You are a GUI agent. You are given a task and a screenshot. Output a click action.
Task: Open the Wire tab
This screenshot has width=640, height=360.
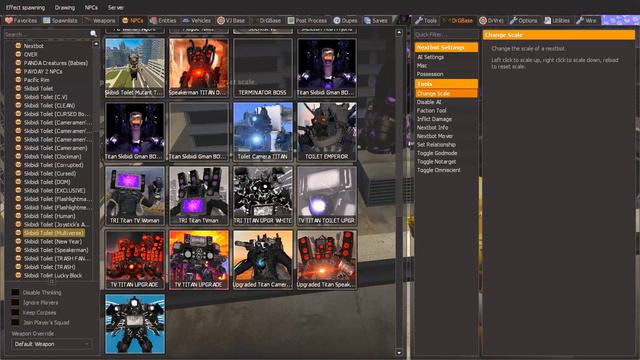[587, 20]
